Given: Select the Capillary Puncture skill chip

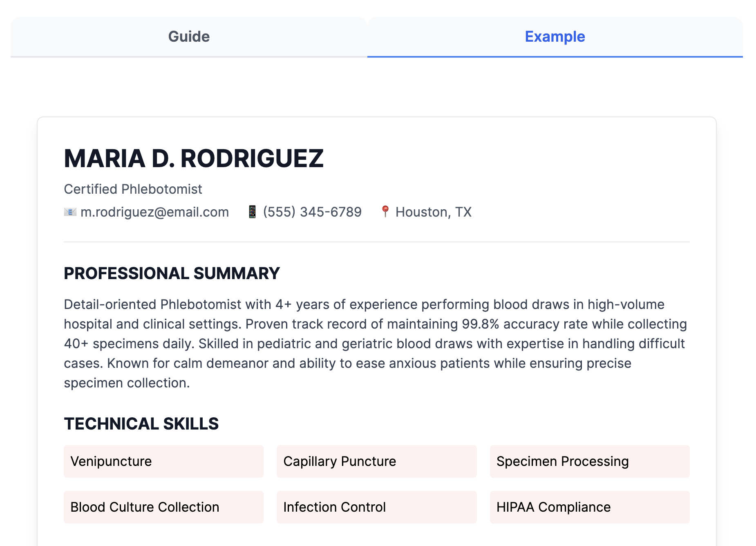Looking at the screenshot, I should tap(376, 461).
